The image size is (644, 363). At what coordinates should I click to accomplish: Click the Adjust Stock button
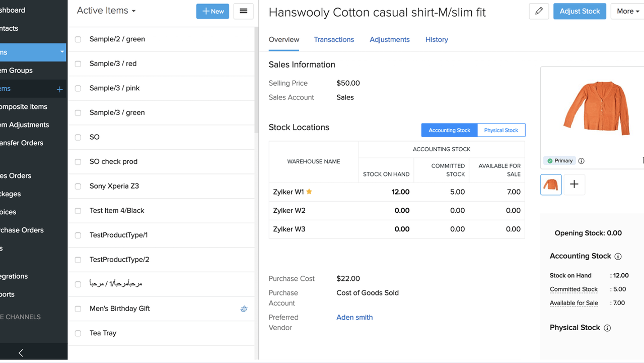(x=579, y=11)
